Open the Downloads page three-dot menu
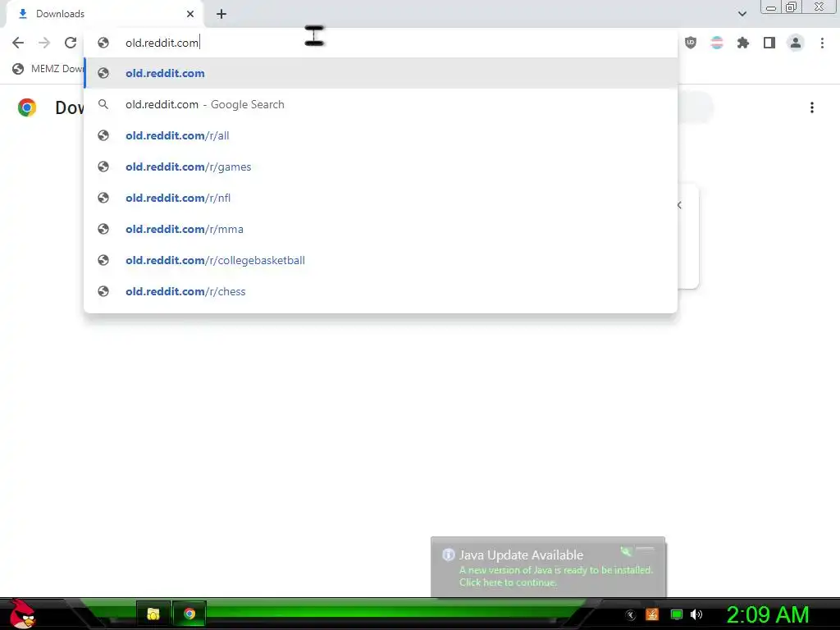The height and width of the screenshot is (630, 840). pos(812,107)
